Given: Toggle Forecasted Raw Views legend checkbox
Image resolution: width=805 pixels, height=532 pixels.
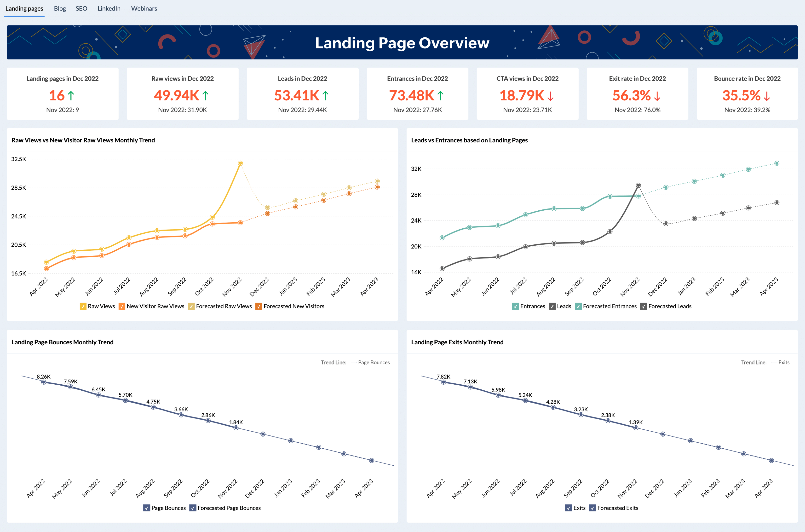Looking at the screenshot, I should coord(191,306).
